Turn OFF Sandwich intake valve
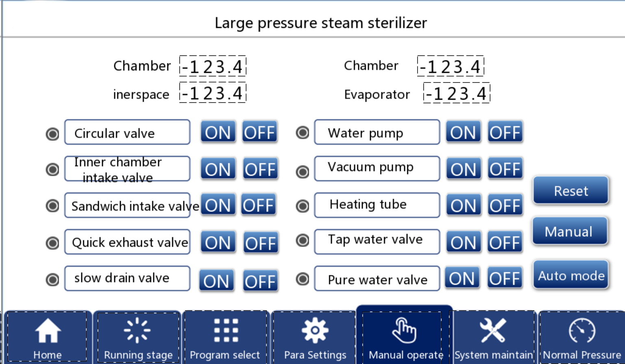 pyautogui.click(x=259, y=205)
